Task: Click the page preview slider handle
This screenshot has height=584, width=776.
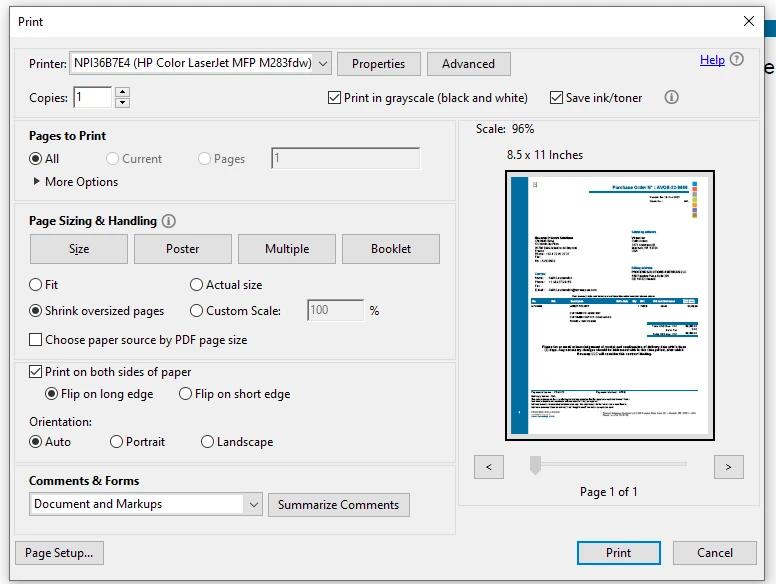Action: [x=535, y=465]
